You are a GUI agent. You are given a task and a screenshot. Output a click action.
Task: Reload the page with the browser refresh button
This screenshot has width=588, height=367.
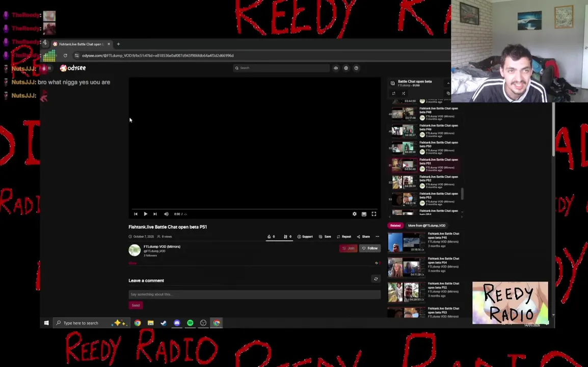coord(65,56)
